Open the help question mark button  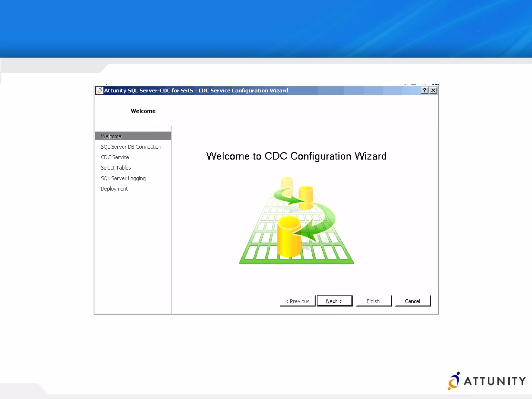point(424,90)
